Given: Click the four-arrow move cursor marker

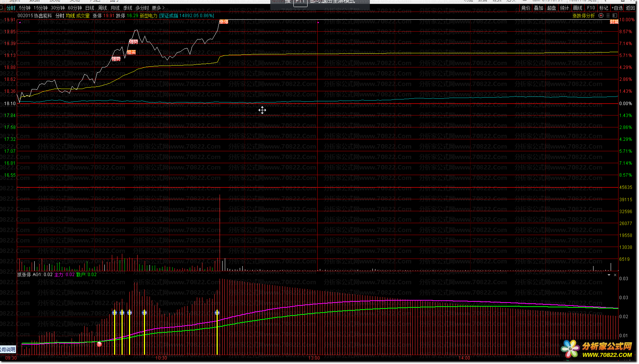Looking at the screenshot, I should [262, 110].
